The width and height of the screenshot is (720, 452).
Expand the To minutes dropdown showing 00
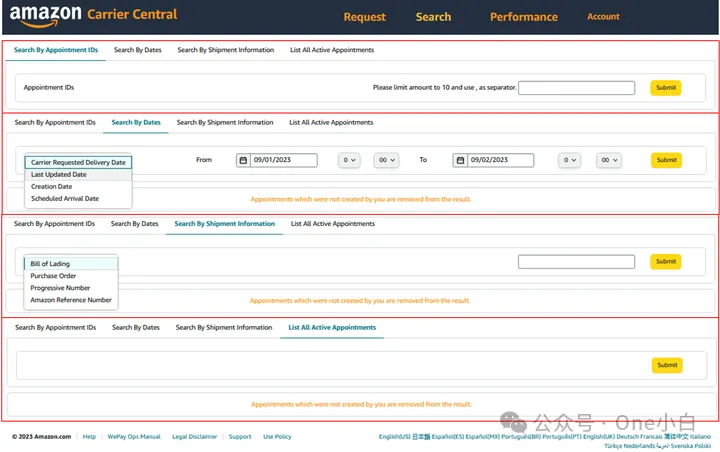pyautogui.click(x=609, y=160)
